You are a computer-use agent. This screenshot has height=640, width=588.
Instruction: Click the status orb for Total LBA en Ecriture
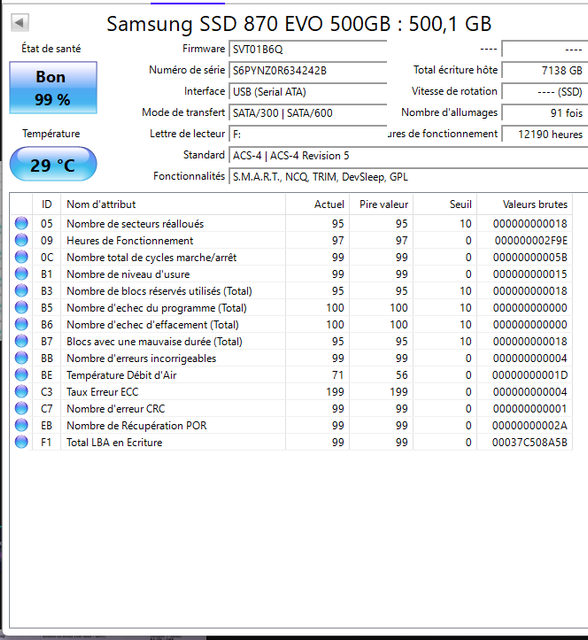(21, 442)
